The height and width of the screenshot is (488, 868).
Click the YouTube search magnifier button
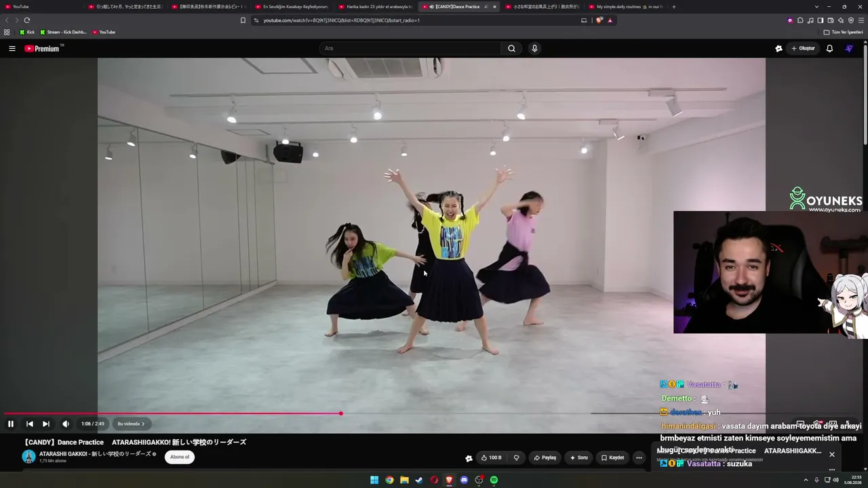pos(512,48)
